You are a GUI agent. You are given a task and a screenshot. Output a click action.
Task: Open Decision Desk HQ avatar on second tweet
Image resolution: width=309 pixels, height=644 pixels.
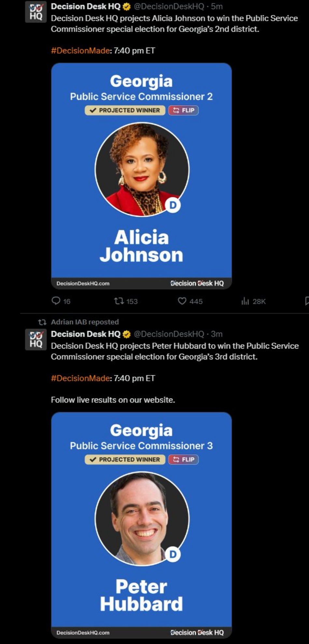(x=36, y=339)
